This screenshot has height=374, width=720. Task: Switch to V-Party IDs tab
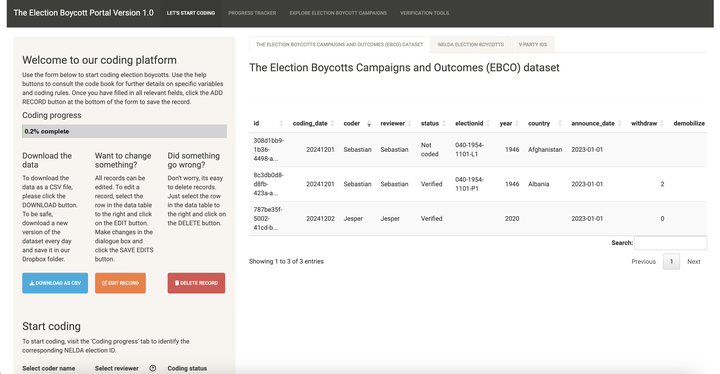[x=533, y=45]
